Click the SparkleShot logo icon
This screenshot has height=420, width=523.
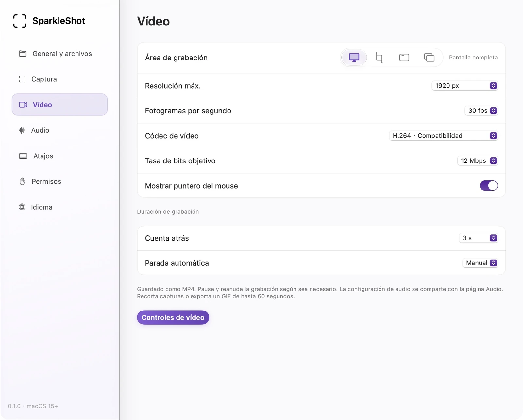[x=20, y=21]
